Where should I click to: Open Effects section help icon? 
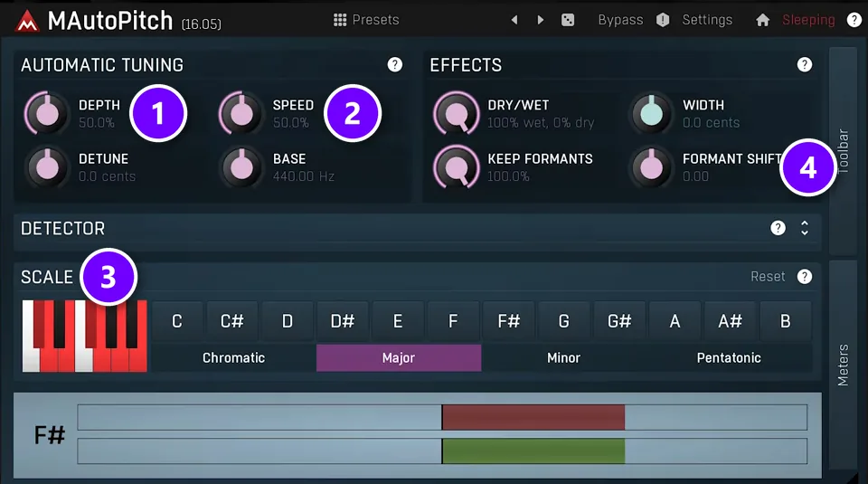coord(805,65)
